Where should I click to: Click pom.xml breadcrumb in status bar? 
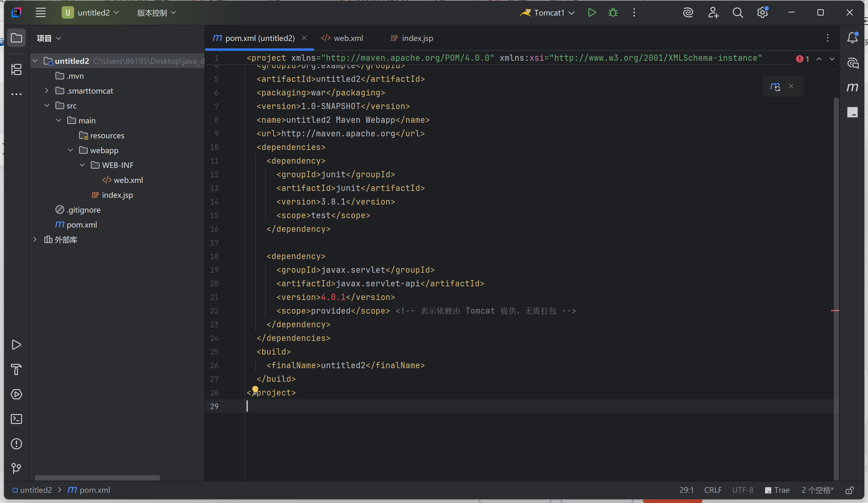(x=89, y=490)
